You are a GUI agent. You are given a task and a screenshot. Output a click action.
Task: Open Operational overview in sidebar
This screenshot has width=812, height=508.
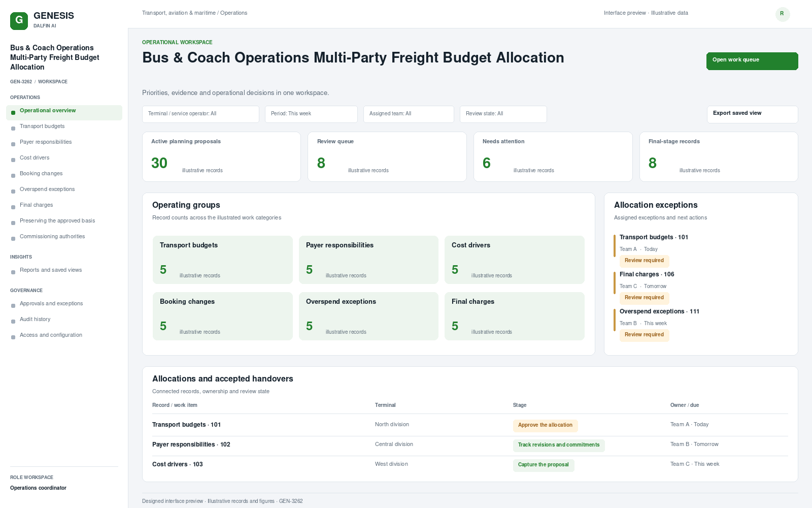(64, 112)
